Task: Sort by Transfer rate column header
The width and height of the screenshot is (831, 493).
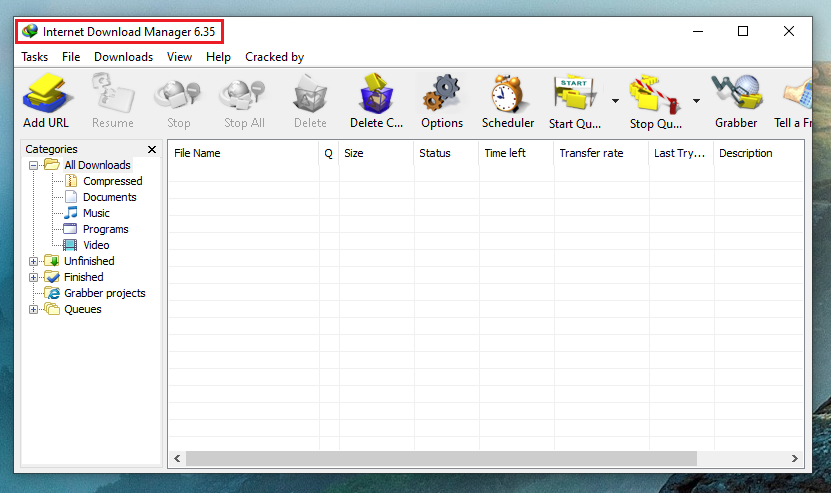Action: coord(602,153)
